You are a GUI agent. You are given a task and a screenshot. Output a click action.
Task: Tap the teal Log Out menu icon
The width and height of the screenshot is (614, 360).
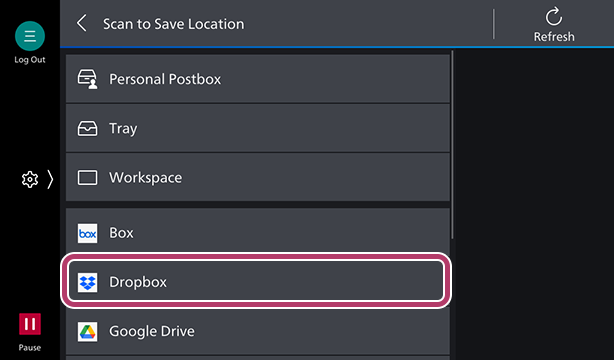click(30, 36)
